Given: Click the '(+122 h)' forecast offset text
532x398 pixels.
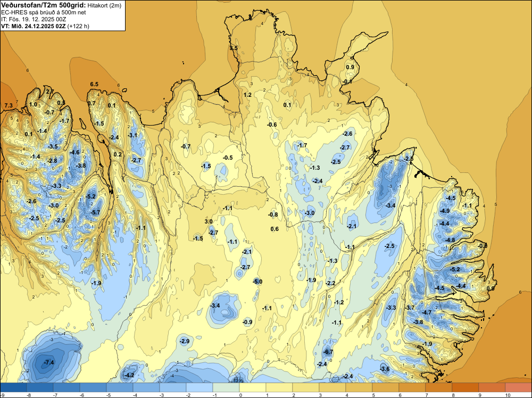Looking at the screenshot, I should point(78,26).
